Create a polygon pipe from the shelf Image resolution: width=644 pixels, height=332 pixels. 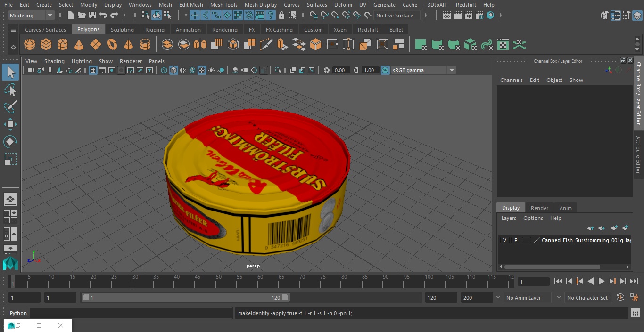tap(145, 45)
